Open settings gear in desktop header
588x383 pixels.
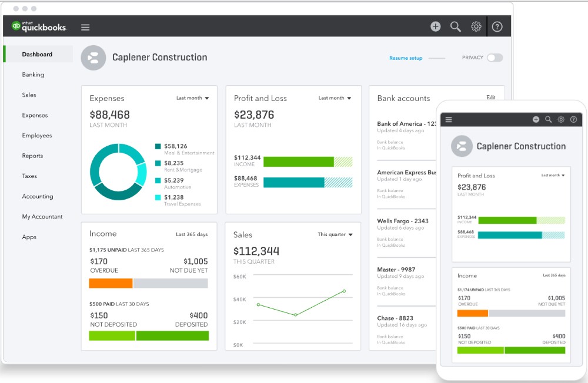476,26
